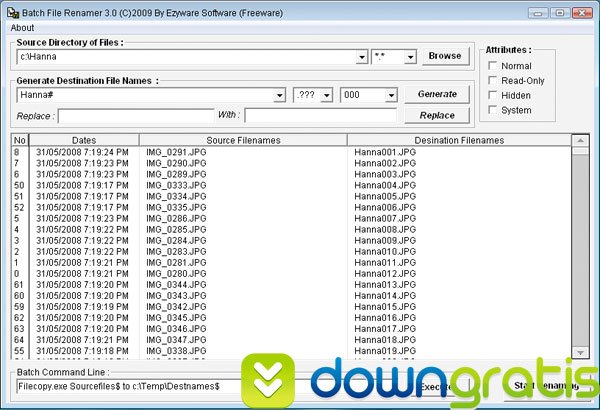Open the .??? extension dropdown

(x=328, y=95)
